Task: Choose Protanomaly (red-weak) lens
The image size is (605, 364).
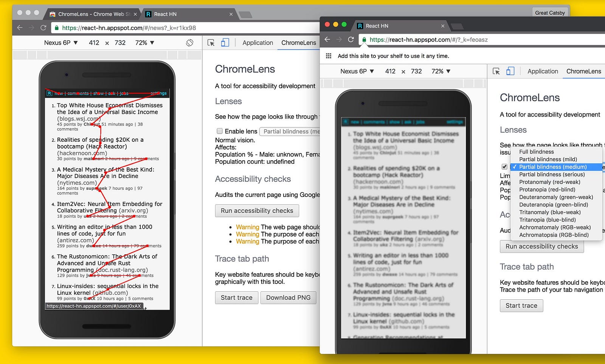Action: point(556,182)
